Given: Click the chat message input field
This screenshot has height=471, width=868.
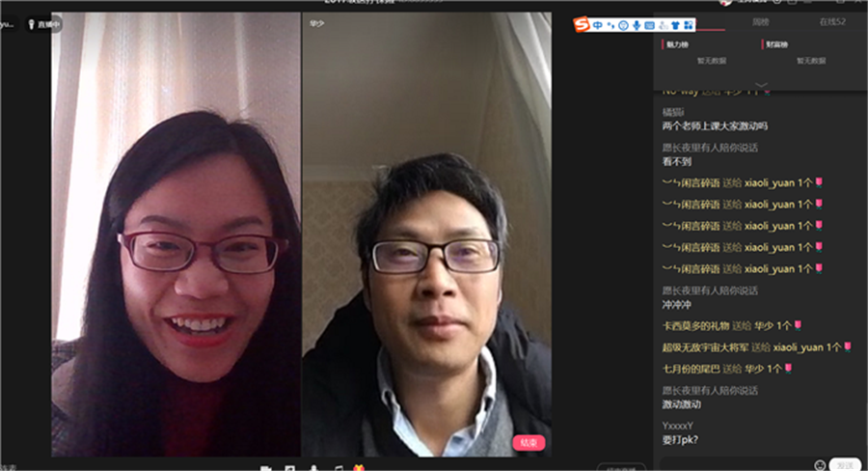Looking at the screenshot, I should coord(733,464).
